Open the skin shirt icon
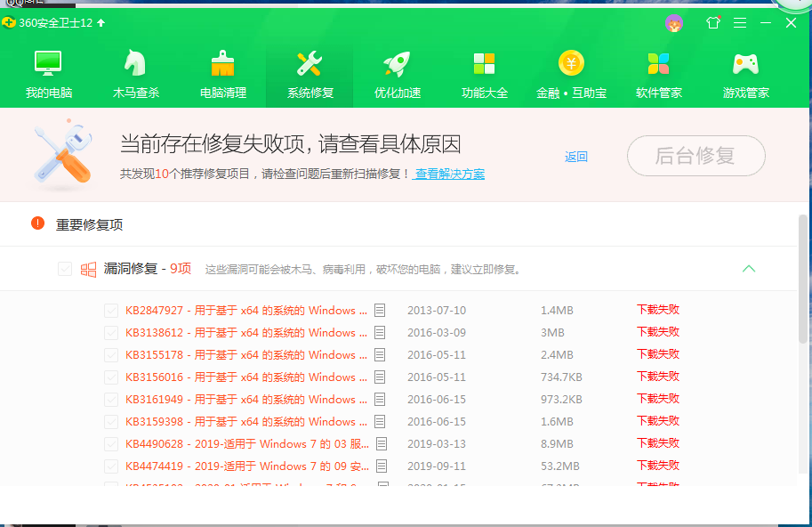This screenshot has width=812, height=527. point(713,23)
